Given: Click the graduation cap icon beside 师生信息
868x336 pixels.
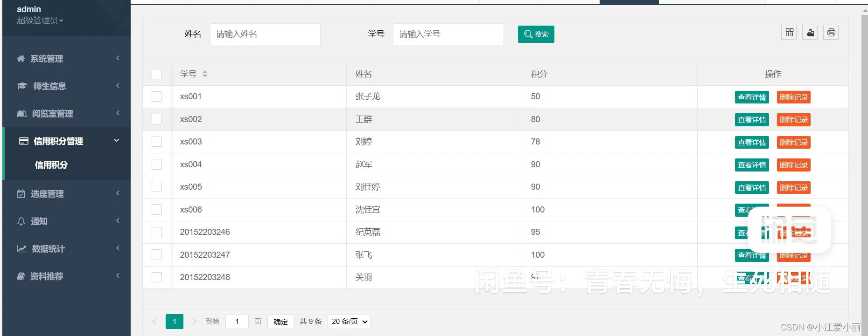Looking at the screenshot, I should [x=22, y=86].
